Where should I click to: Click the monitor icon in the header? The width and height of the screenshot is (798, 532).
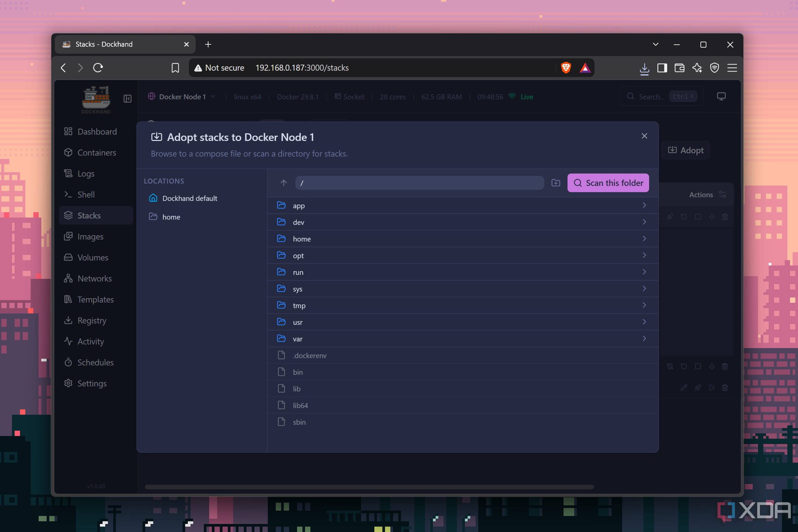tap(721, 97)
